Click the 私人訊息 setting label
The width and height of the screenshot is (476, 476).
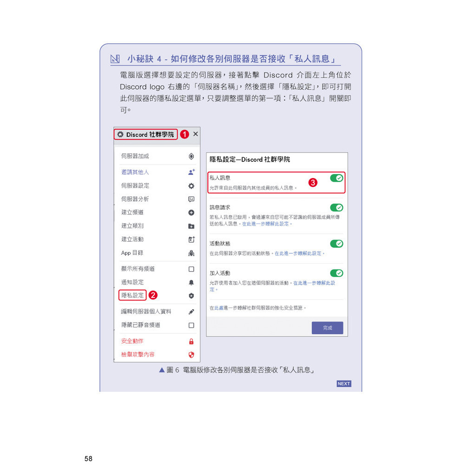[x=220, y=178]
